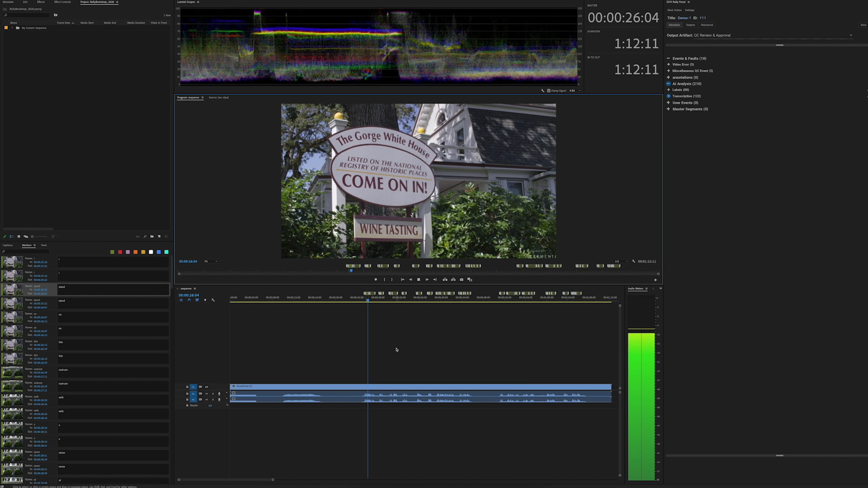Open the Effects tab
The width and height of the screenshot is (868, 488).
click(x=41, y=2)
